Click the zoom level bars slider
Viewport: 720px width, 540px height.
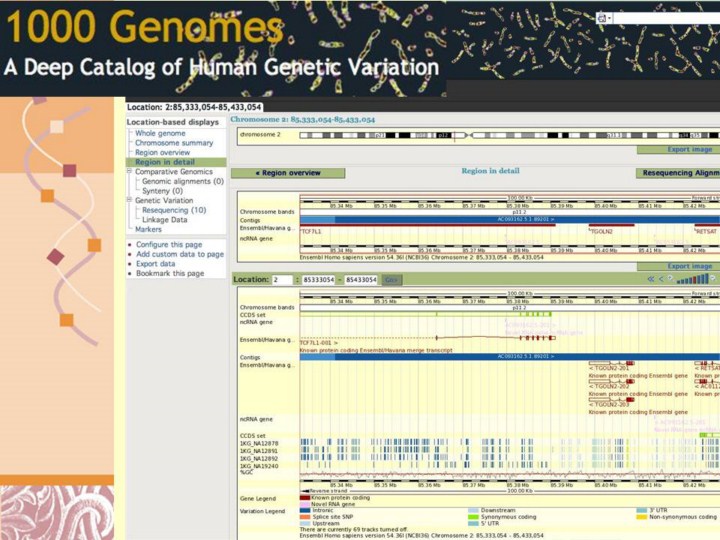click(x=693, y=278)
